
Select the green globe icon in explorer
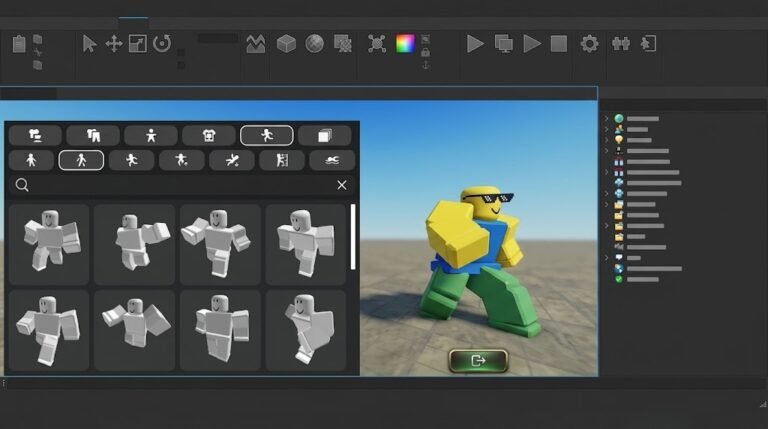pos(619,119)
